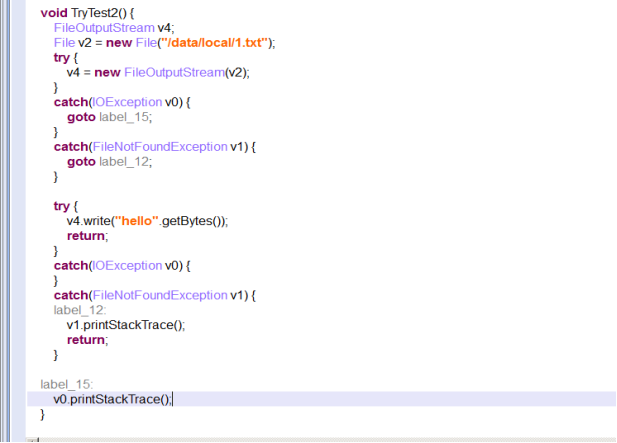Click catch(FileNotFoundException v1) above goto label_12
Screen dimensions: 617x443
[x=155, y=147]
